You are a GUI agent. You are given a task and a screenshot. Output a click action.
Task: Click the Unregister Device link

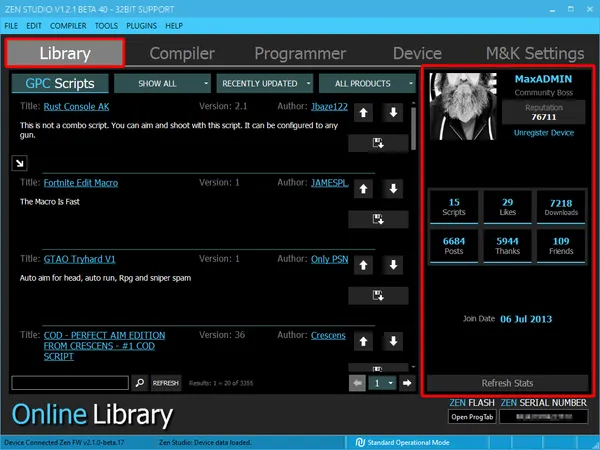click(x=543, y=132)
